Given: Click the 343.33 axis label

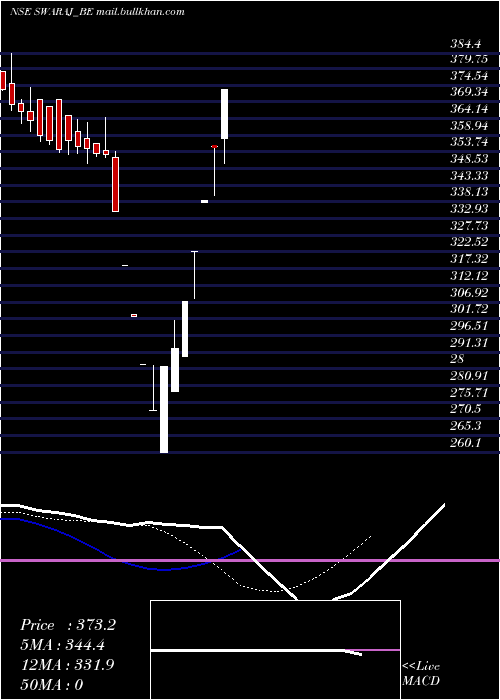Looking at the screenshot, I should pyautogui.click(x=469, y=175).
